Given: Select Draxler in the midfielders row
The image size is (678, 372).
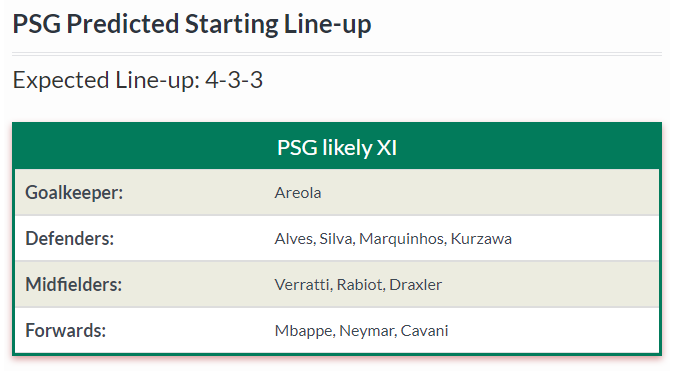Looking at the screenshot, I should pos(416,285).
